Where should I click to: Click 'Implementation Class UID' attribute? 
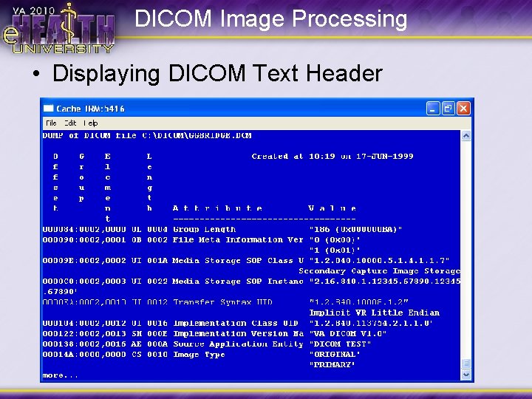click(x=236, y=323)
